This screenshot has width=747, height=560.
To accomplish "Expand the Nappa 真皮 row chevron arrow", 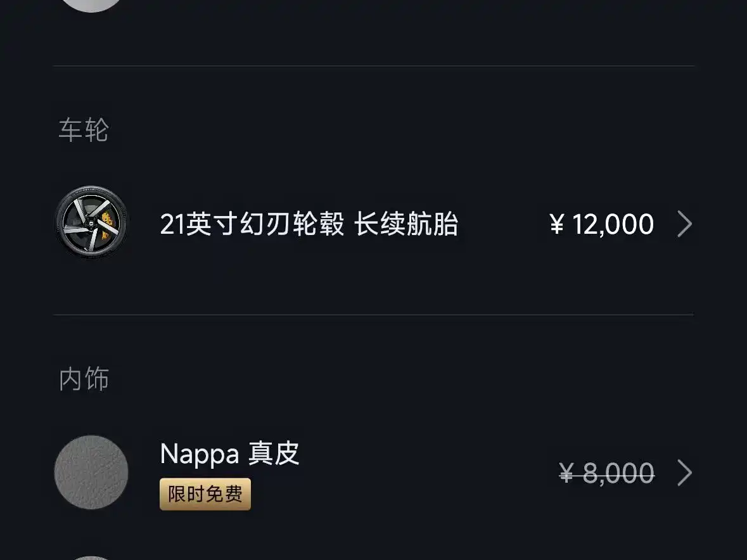I will [x=684, y=473].
